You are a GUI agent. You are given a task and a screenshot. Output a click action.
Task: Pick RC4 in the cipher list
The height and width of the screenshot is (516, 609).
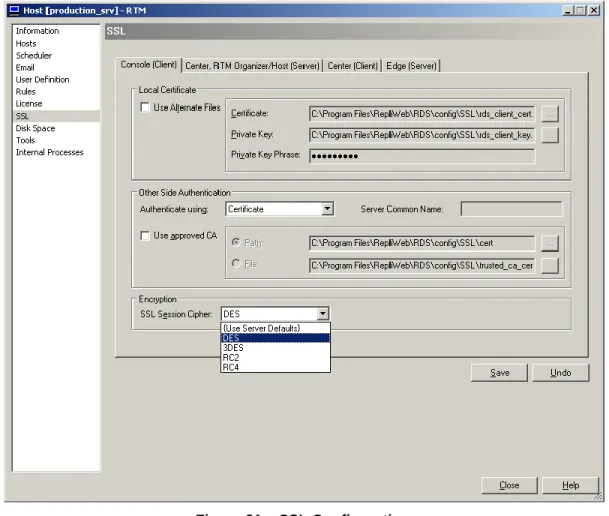coord(275,367)
